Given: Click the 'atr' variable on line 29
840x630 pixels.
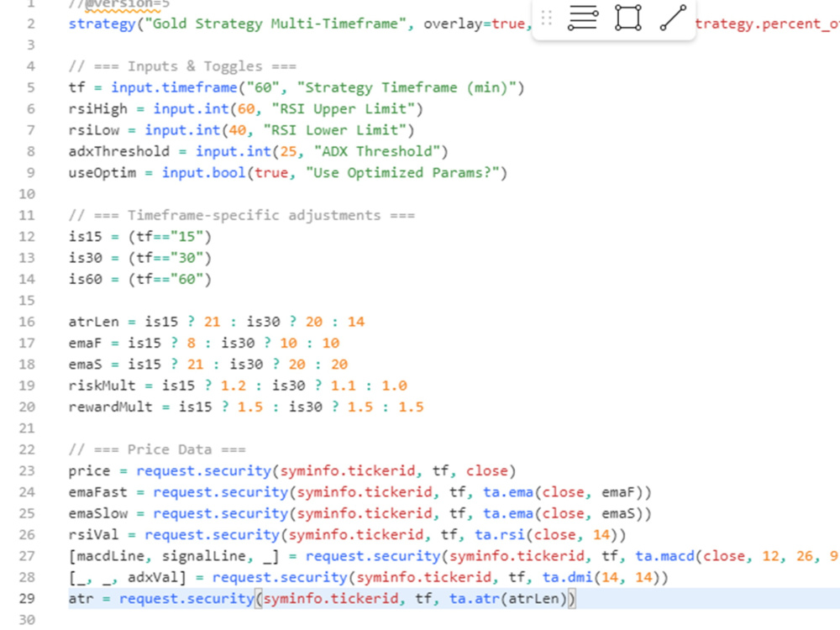Looking at the screenshot, I should 81,599.
